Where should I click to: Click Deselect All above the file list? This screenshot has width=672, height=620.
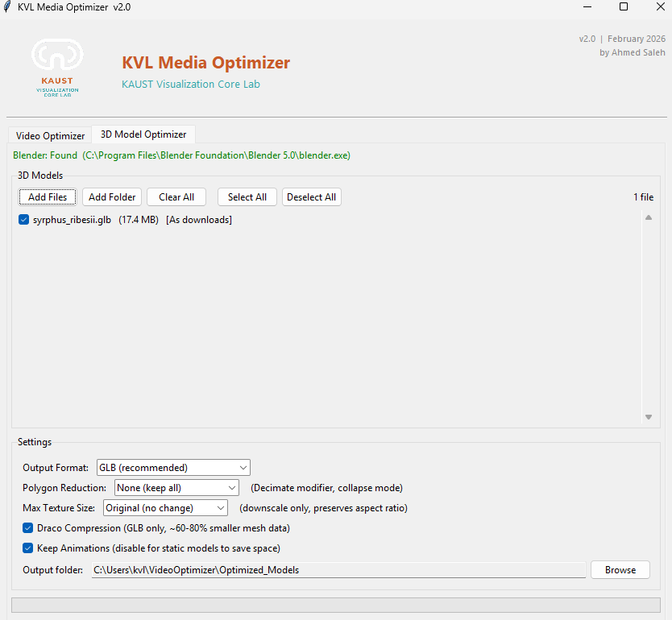pos(311,196)
